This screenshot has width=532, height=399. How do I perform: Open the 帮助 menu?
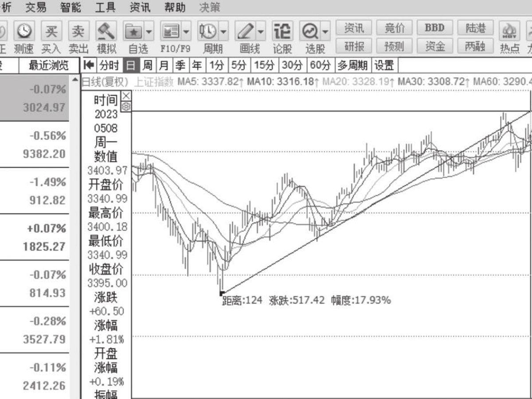(x=175, y=7)
